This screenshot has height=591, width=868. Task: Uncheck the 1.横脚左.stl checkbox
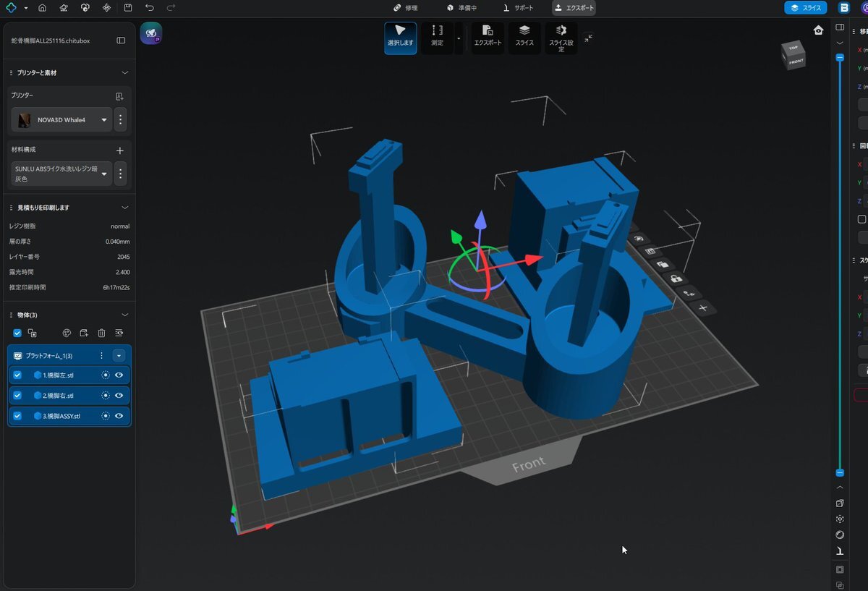point(17,375)
